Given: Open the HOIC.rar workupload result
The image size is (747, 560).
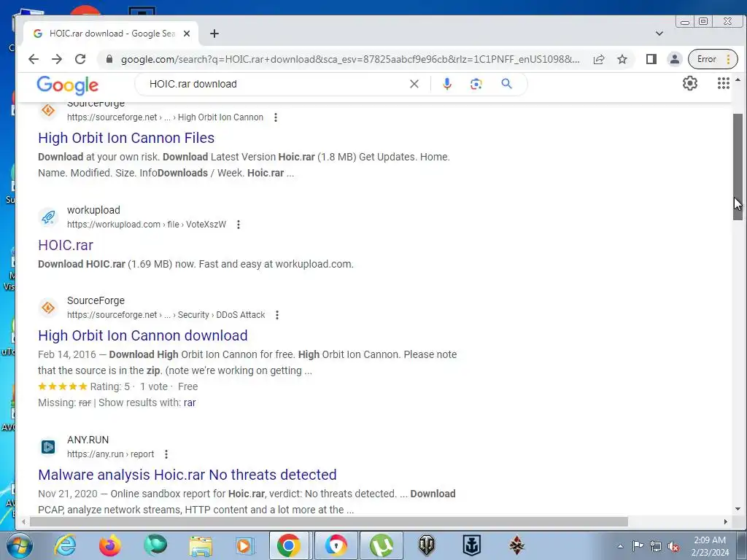Looking at the screenshot, I should click(66, 245).
